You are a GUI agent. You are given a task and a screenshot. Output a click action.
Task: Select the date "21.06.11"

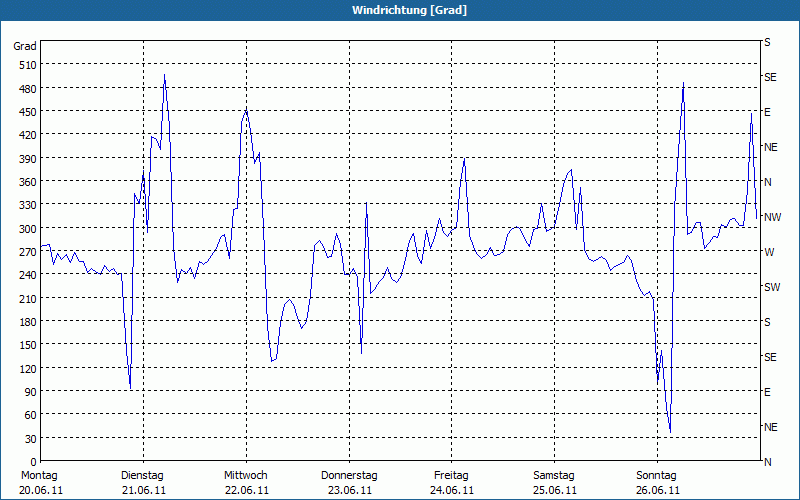pyautogui.click(x=144, y=491)
